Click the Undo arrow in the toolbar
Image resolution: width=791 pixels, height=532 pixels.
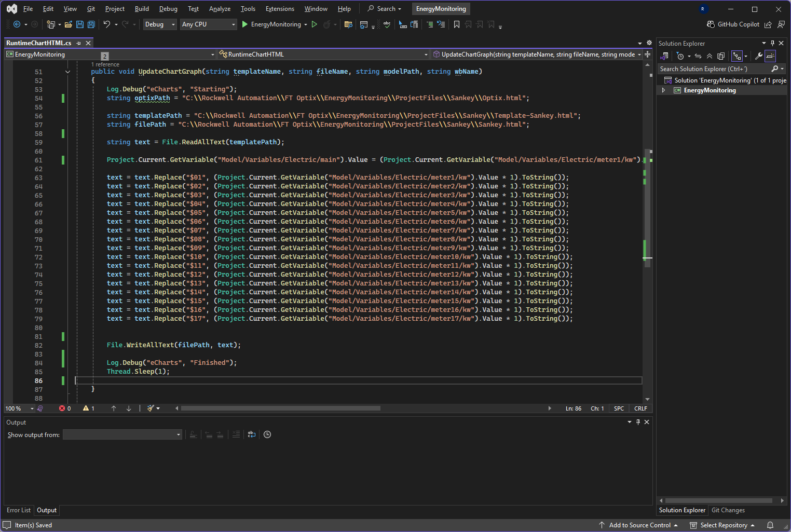pos(107,24)
